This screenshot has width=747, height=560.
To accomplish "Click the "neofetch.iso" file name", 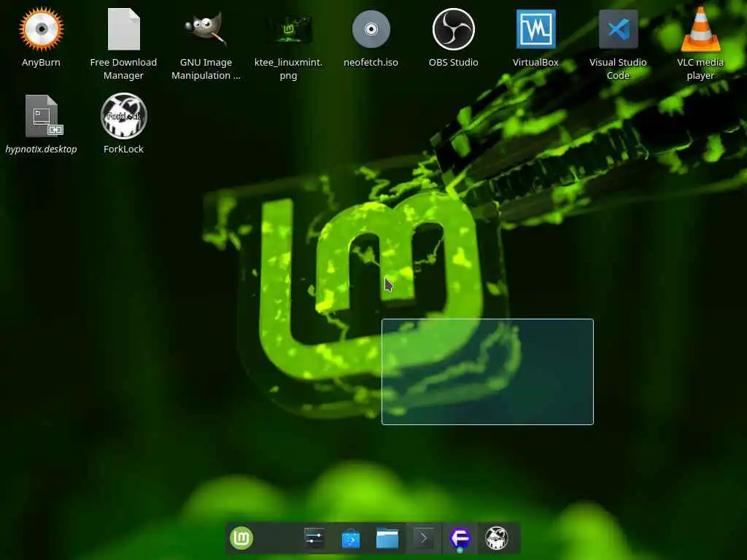I will coord(371,63).
